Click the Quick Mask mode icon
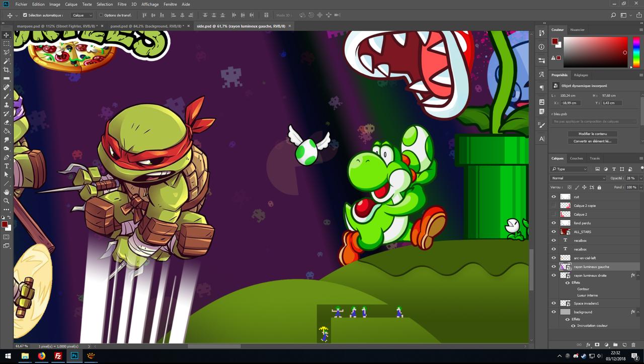The height and width of the screenshot is (364, 644). [7, 237]
